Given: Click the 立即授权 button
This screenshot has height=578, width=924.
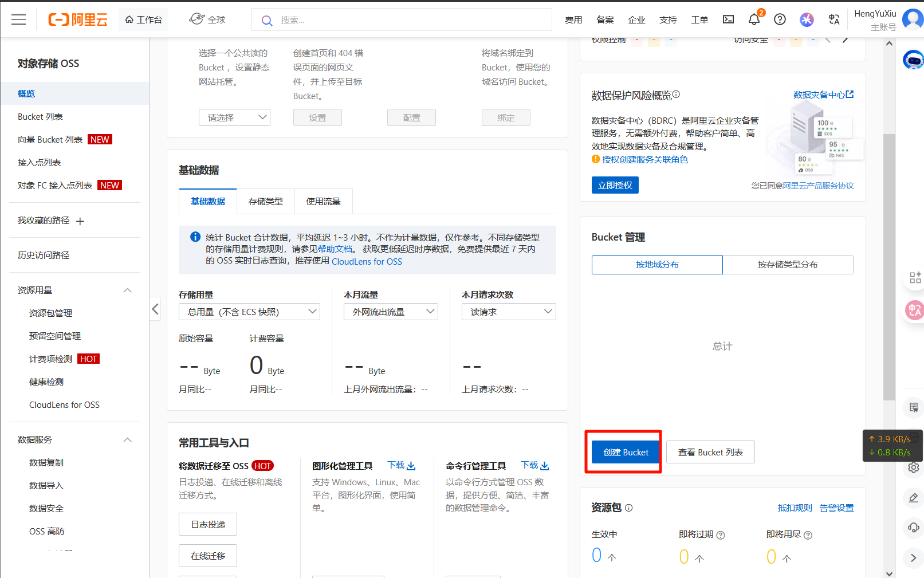Looking at the screenshot, I should (x=615, y=185).
